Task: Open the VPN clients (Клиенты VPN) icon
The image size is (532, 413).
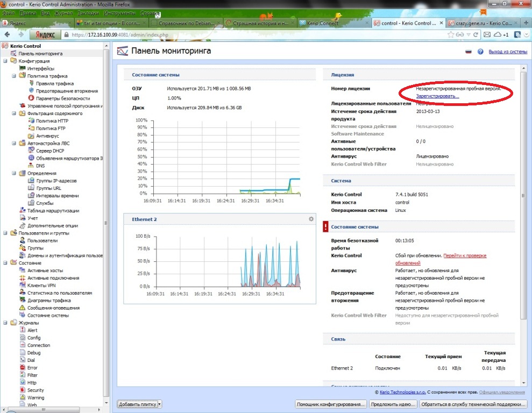Action: click(x=22, y=286)
